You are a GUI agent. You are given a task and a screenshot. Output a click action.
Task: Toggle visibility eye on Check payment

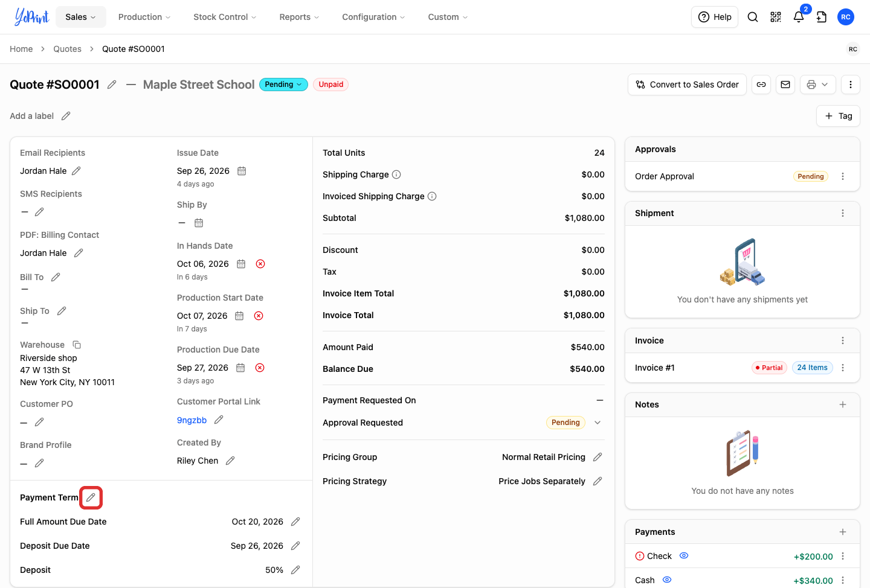tap(684, 555)
